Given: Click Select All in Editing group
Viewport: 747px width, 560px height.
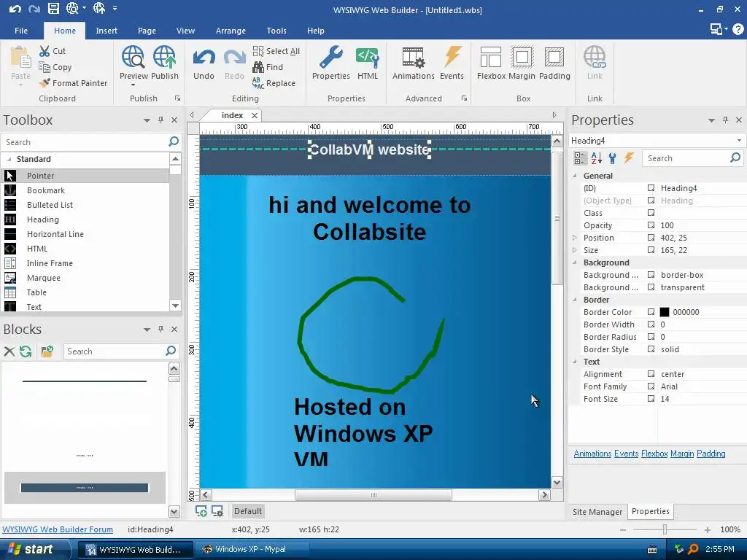Looking at the screenshot, I should click(x=276, y=51).
